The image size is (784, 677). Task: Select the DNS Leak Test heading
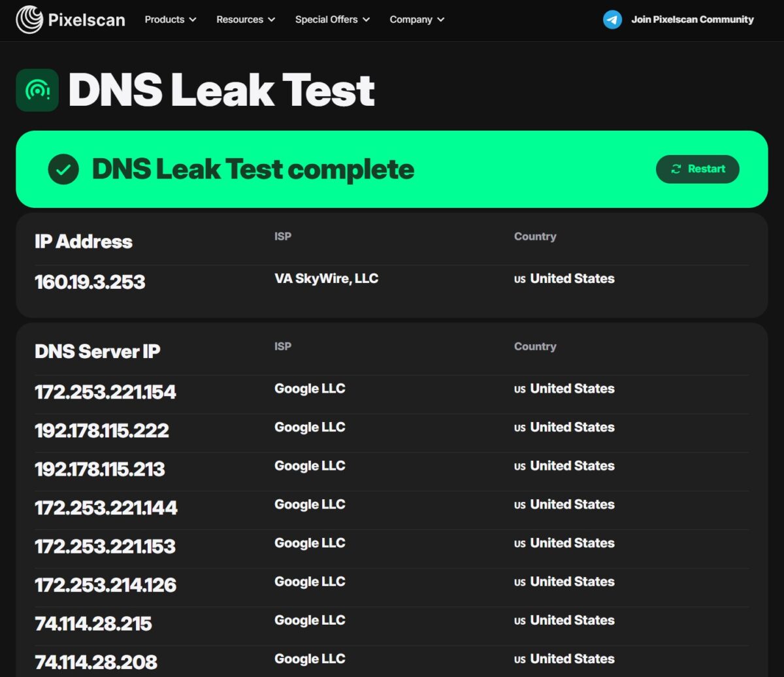click(x=221, y=90)
